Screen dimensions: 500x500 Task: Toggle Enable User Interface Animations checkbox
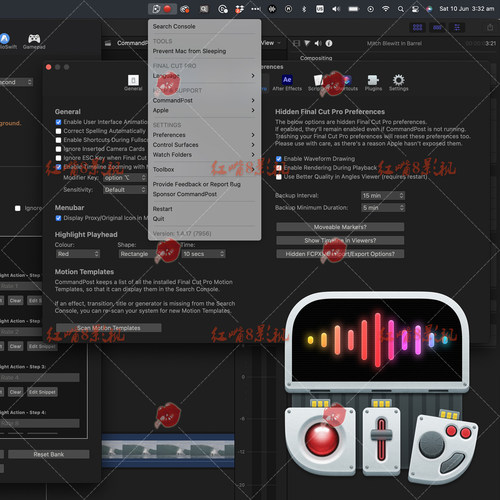[x=58, y=122]
